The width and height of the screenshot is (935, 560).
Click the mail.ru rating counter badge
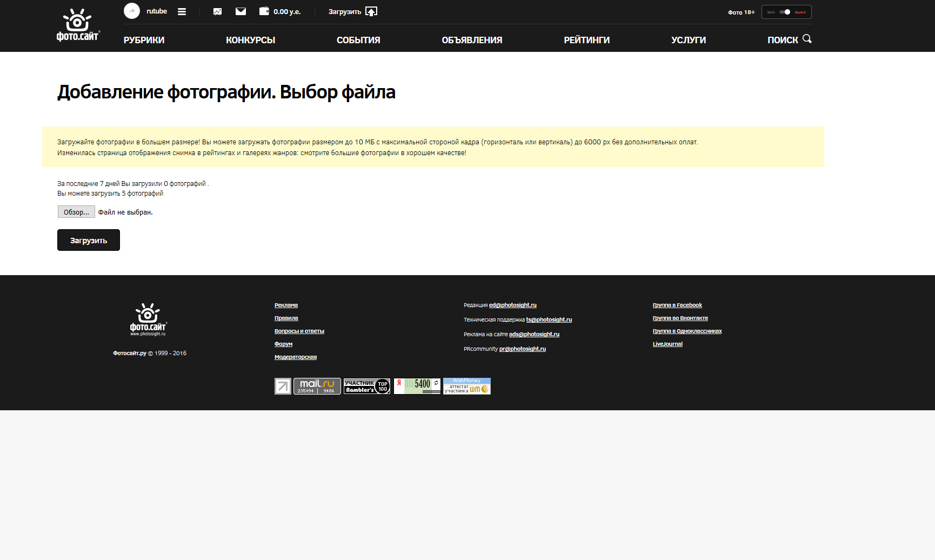317,386
